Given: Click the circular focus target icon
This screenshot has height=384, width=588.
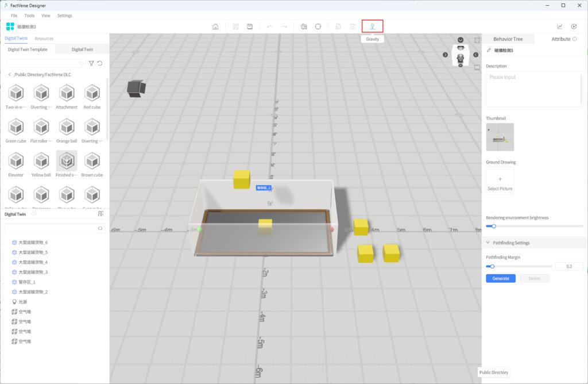Looking at the screenshot, I should click(x=318, y=26).
